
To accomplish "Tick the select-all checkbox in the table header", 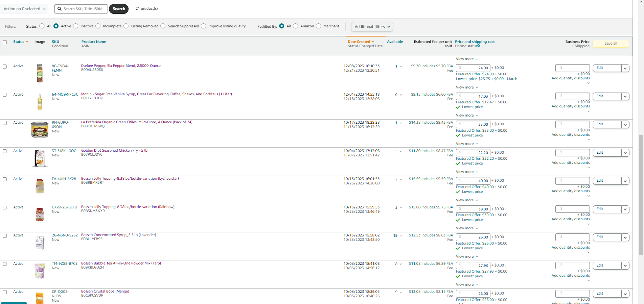I will tap(5, 42).
